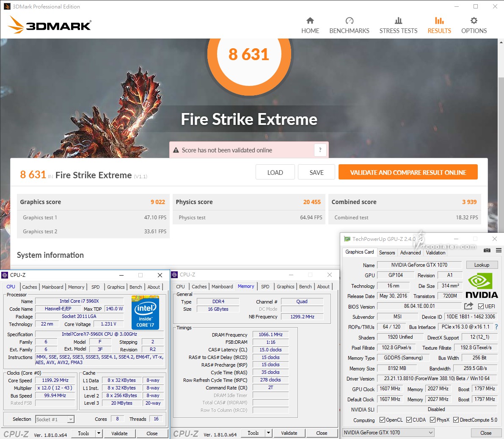Screen dimensions: 504x439
Task: Click the validation help question mark
Action: click(x=320, y=150)
